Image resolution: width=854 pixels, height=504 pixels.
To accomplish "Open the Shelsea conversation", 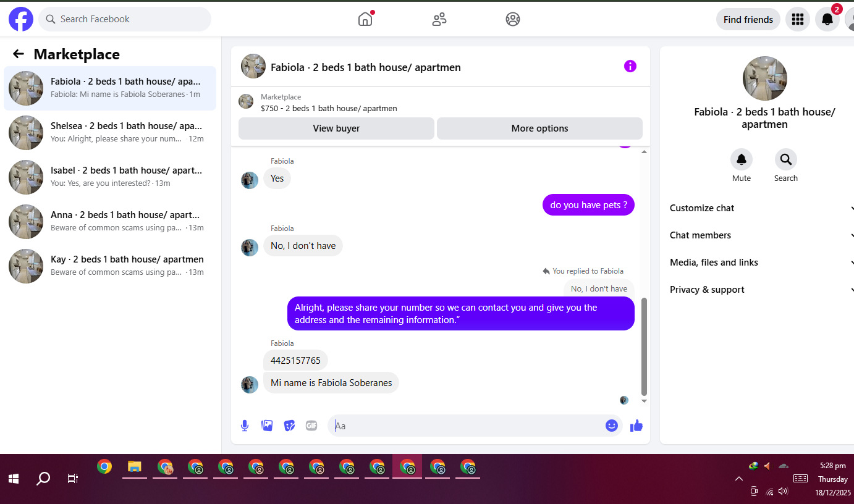I will click(110, 133).
